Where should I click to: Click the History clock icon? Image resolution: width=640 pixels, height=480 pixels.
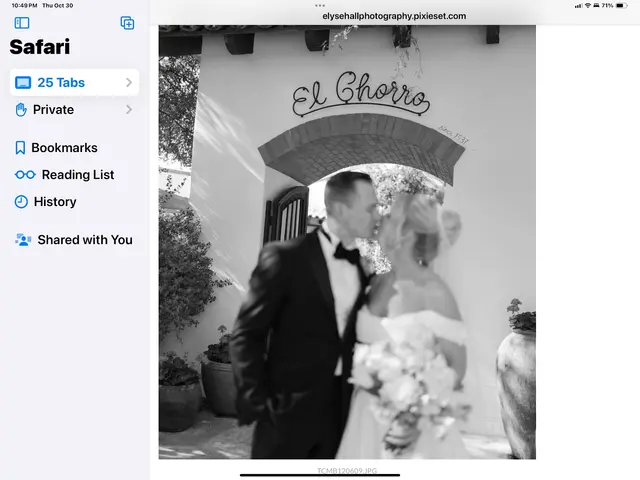(21, 202)
